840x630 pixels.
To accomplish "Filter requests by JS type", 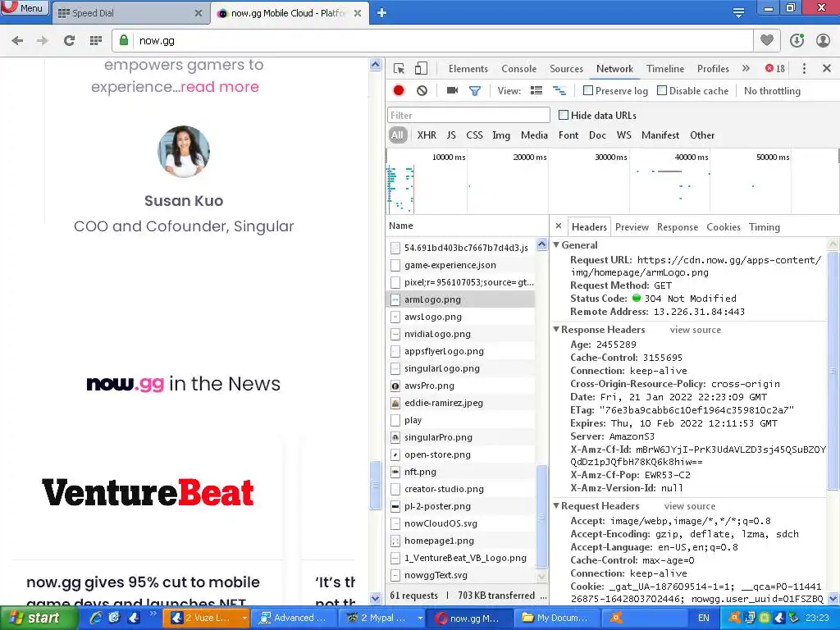I will [x=451, y=135].
